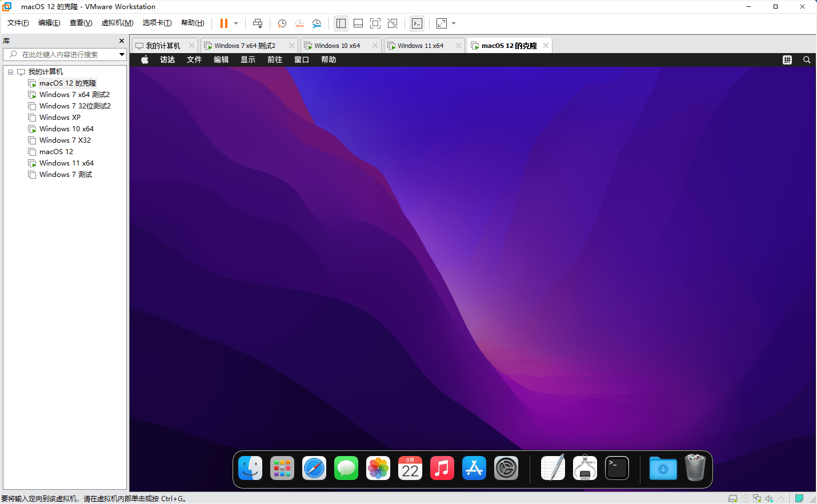Open TextEdit from the Dock
Image resolution: width=817 pixels, height=504 pixels.
[x=553, y=468]
